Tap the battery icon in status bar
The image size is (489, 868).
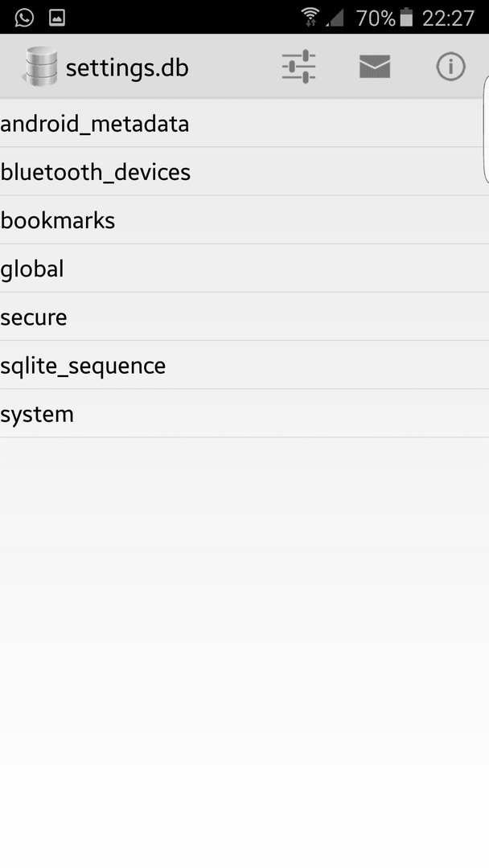[x=406, y=18]
